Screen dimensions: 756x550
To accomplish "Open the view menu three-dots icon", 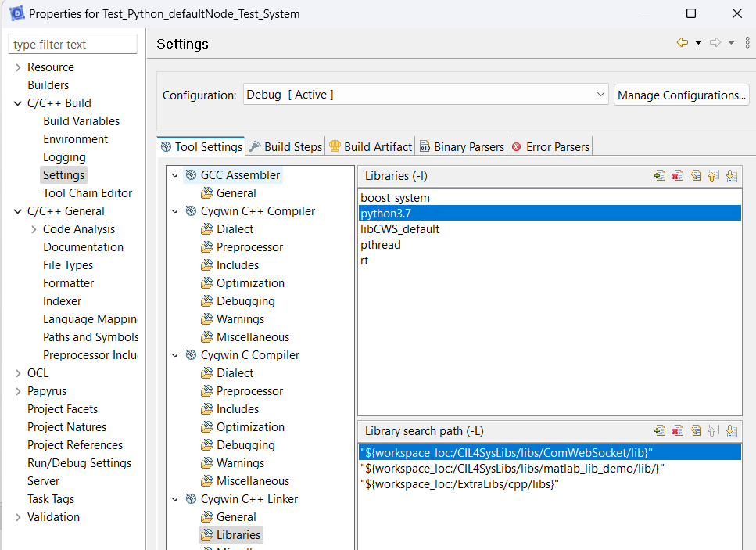I will click(x=747, y=42).
